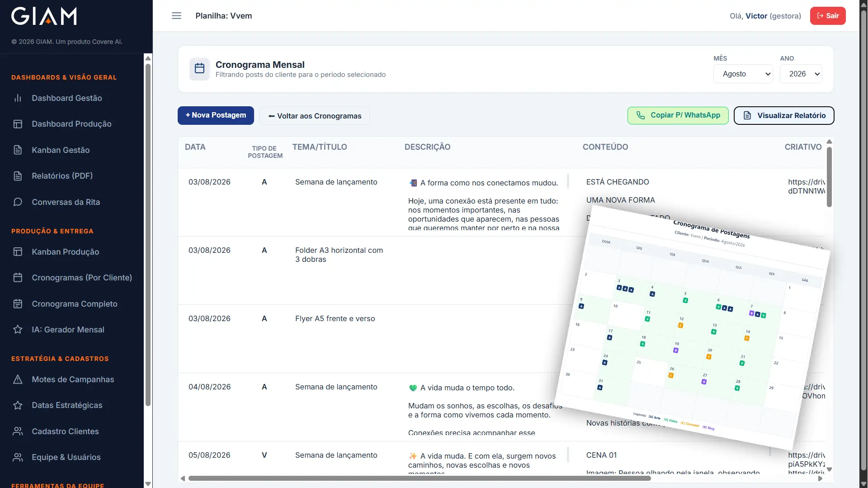Click the sidebar vertical scrollbar
The height and width of the screenshot is (488, 868).
tap(148, 235)
